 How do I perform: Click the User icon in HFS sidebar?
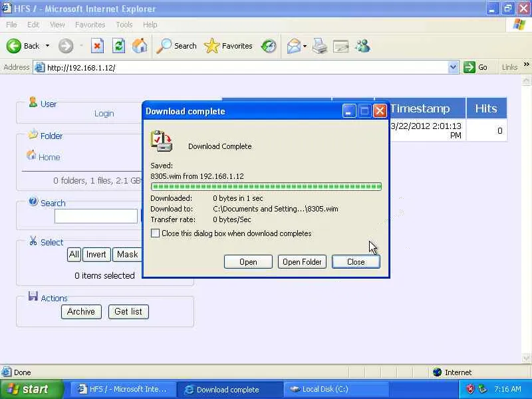(33, 102)
